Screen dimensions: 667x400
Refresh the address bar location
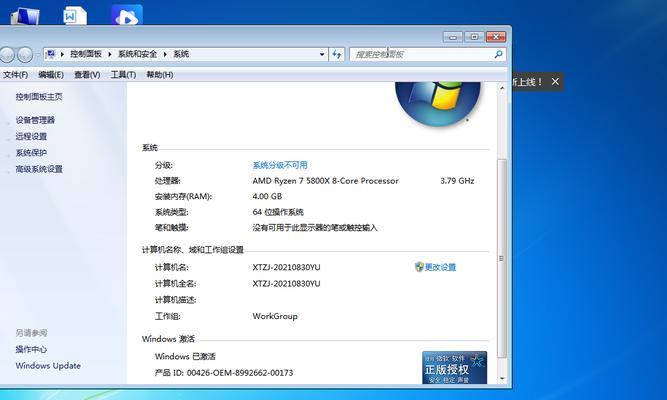337,54
